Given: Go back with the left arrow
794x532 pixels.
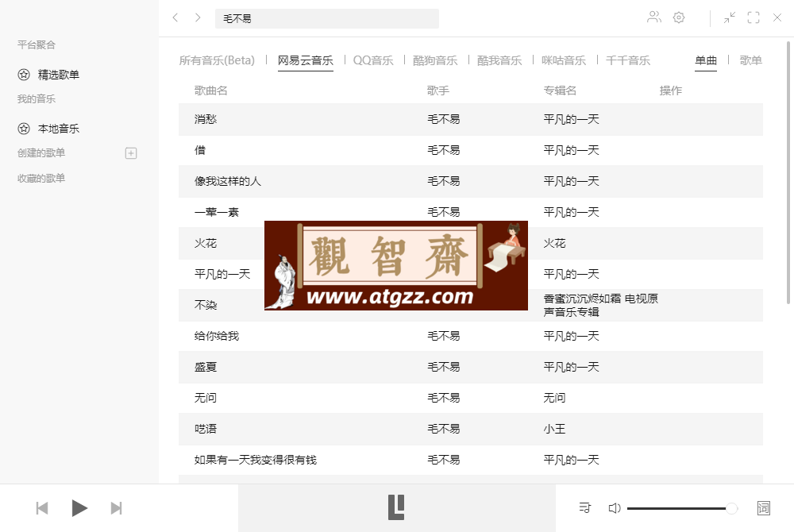Looking at the screenshot, I should coord(175,17).
